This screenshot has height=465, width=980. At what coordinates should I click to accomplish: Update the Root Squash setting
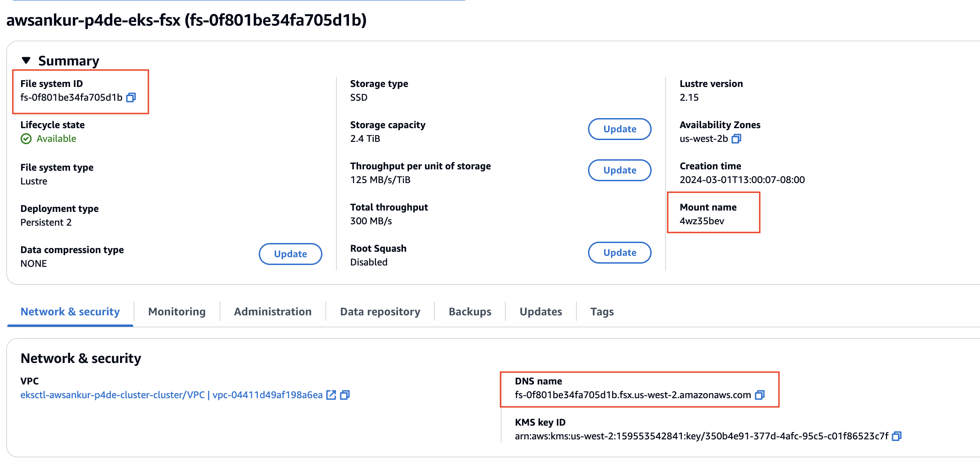coord(620,253)
